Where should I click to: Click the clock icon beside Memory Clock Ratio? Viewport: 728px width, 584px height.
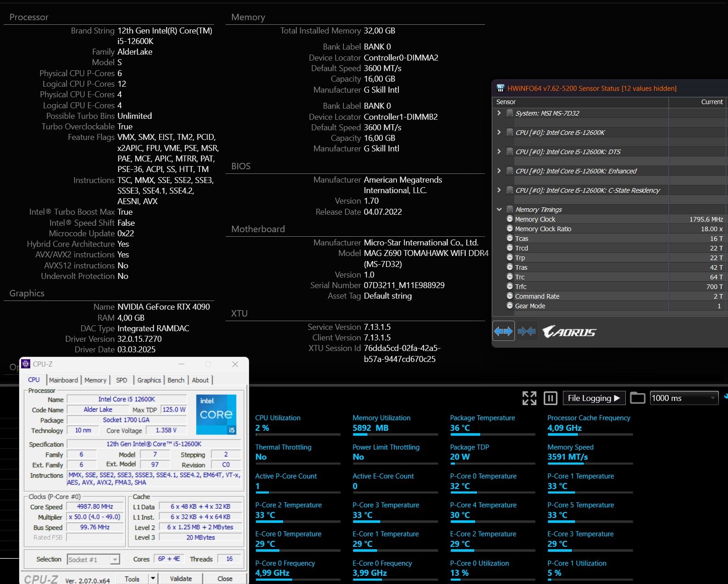[510, 228]
